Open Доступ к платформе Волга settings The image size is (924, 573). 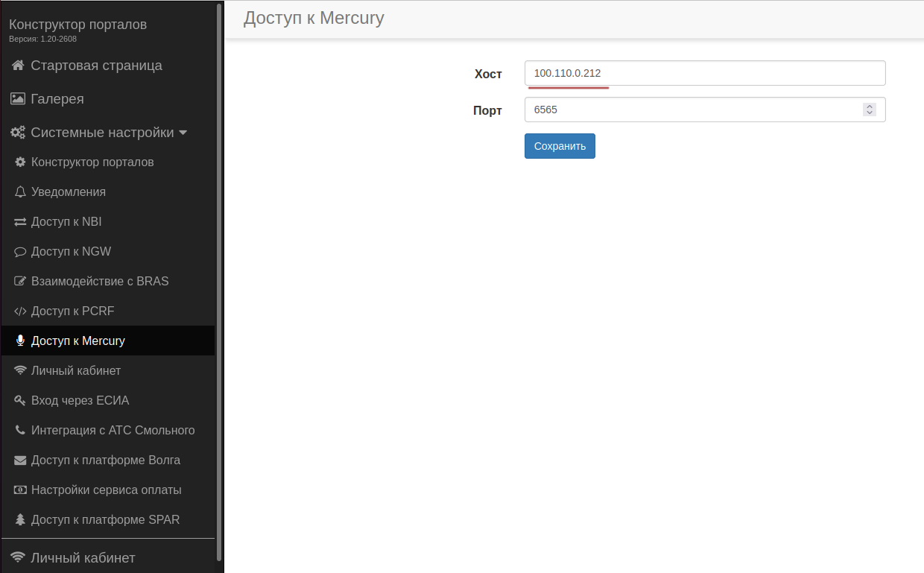point(106,460)
